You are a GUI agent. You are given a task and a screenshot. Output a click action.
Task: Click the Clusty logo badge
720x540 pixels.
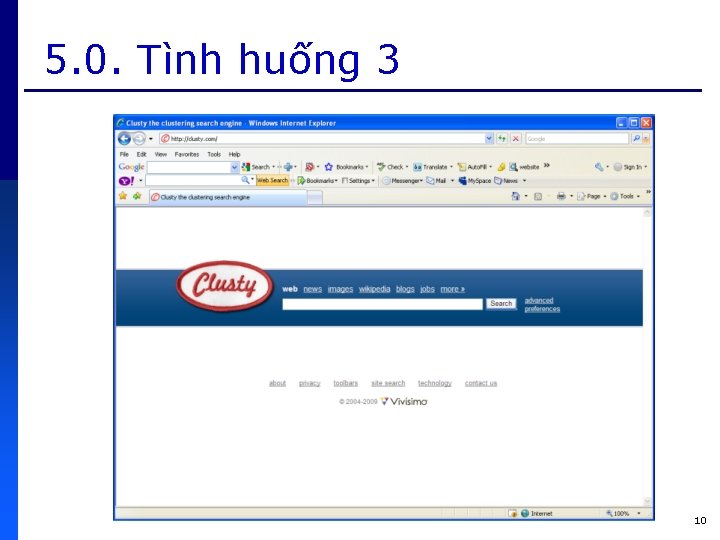pos(225,286)
